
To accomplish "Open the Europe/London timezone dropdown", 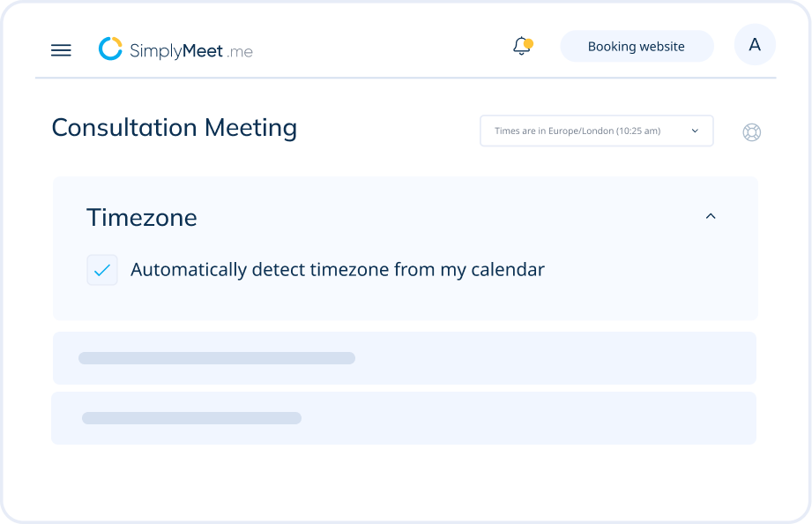I will [597, 131].
